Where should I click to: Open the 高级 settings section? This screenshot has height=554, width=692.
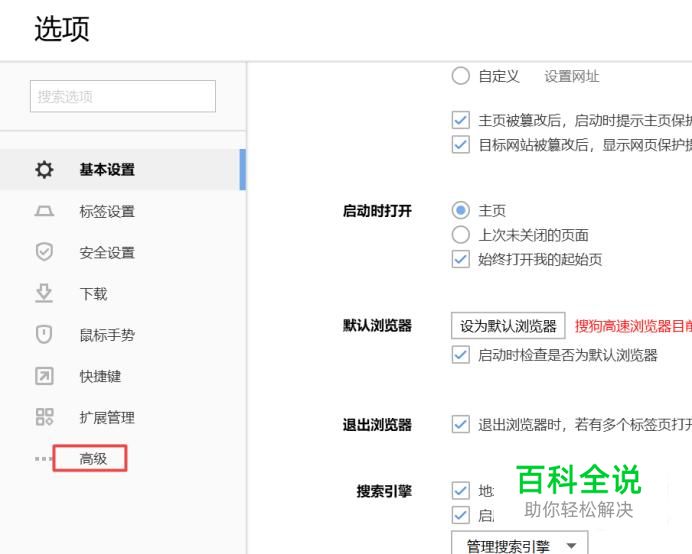93,459
